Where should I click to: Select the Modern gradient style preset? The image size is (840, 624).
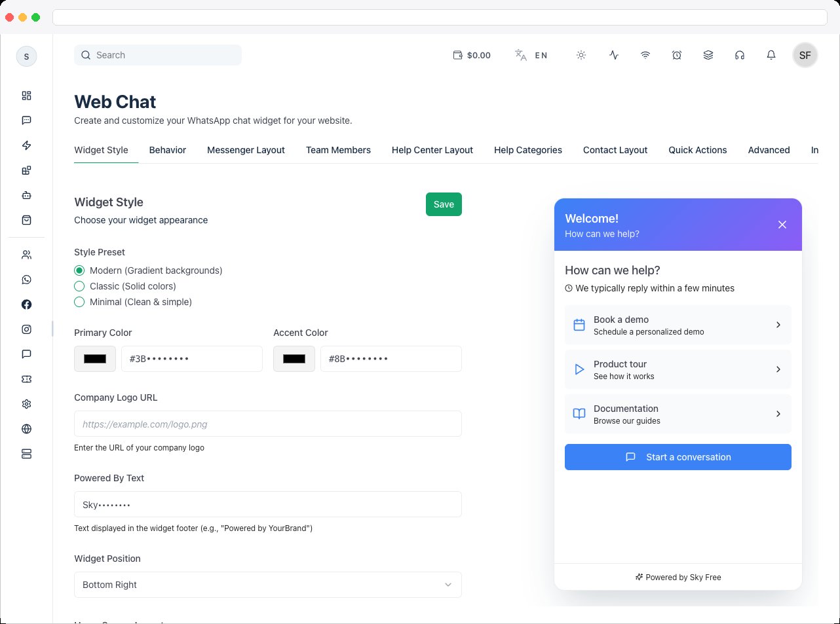tap(79, 270)
